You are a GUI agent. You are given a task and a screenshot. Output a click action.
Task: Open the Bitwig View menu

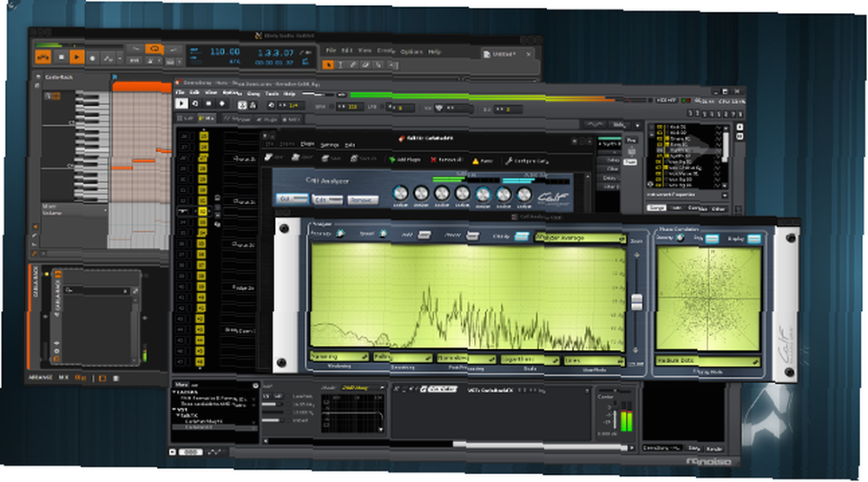(x=365, y=50)
